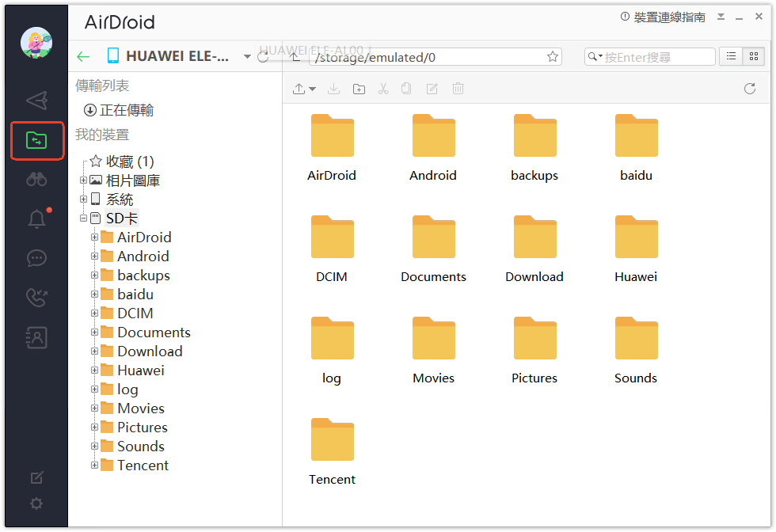The height and width of the screenshot is (532, 776).
Task: Click the feedback edit icon in sidebar
Action: coord(36,477)
